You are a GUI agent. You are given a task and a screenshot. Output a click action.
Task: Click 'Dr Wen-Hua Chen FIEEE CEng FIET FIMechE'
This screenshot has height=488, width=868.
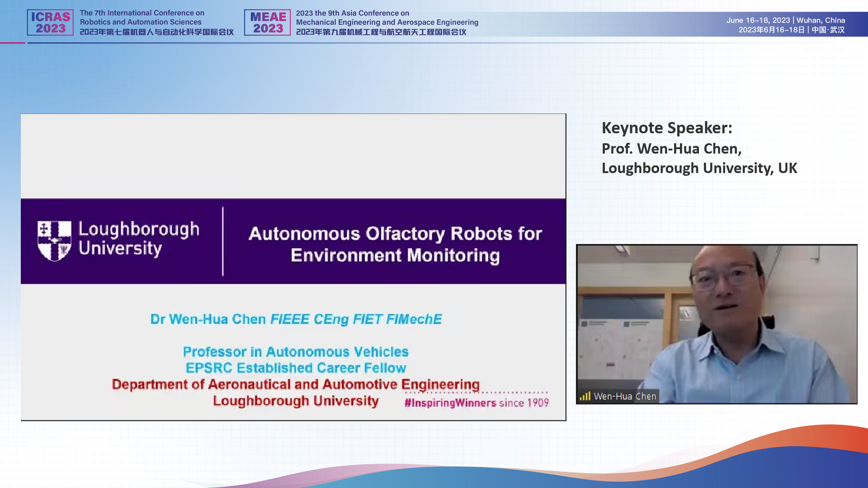(296, 319)
